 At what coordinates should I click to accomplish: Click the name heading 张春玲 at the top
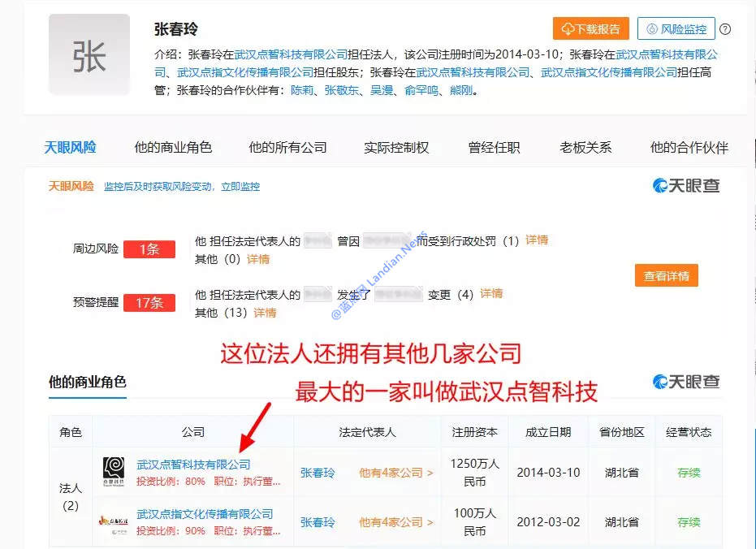coord(176,29)
